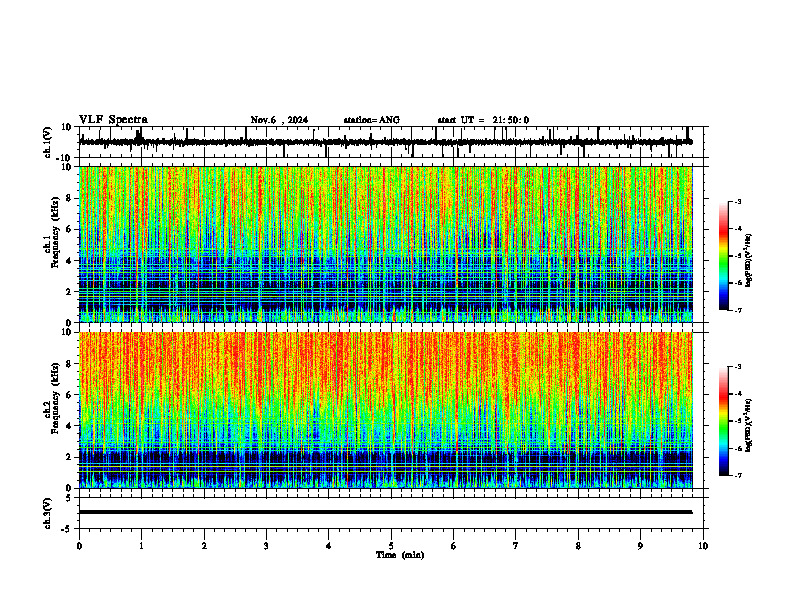Click time axis tick label '1'

(141, 546)
